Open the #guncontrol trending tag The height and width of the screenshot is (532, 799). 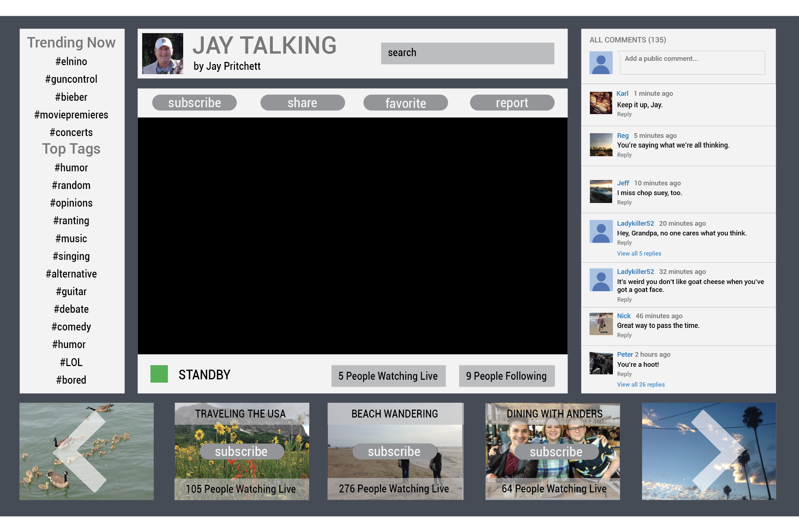pos(71,79)
